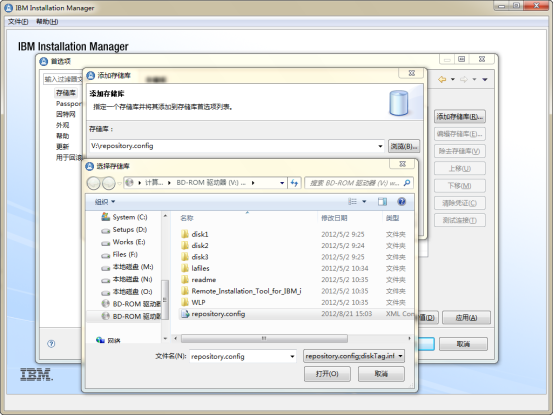Select the readme folder
553x415 pixels.
click(199, 280)
